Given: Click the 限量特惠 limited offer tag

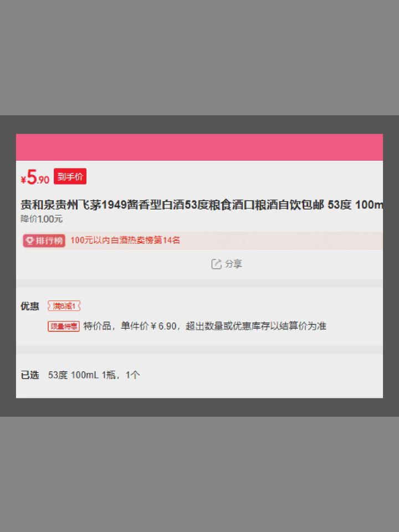Looking at the screenshot, I should pyautogui.click(x=63, y=326).
